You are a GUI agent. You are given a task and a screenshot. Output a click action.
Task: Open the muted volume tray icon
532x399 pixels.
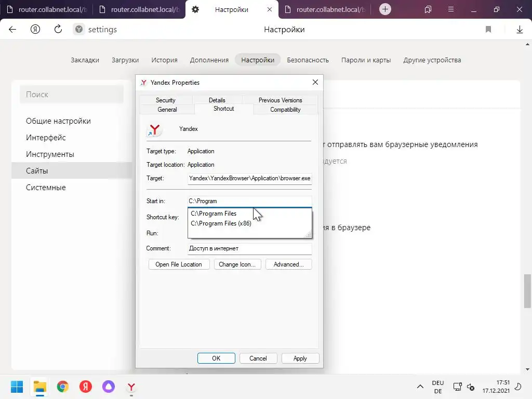[471, 387]
